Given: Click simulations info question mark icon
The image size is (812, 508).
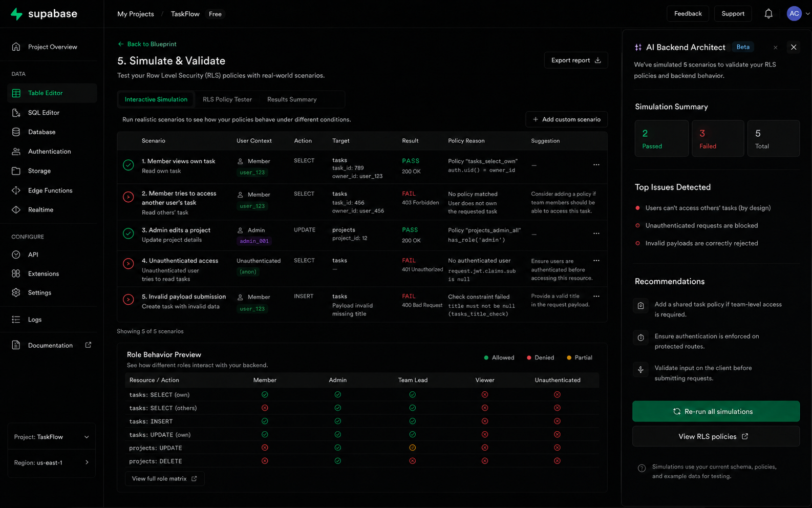Looking at the screenshot, I should pos(642,468).
